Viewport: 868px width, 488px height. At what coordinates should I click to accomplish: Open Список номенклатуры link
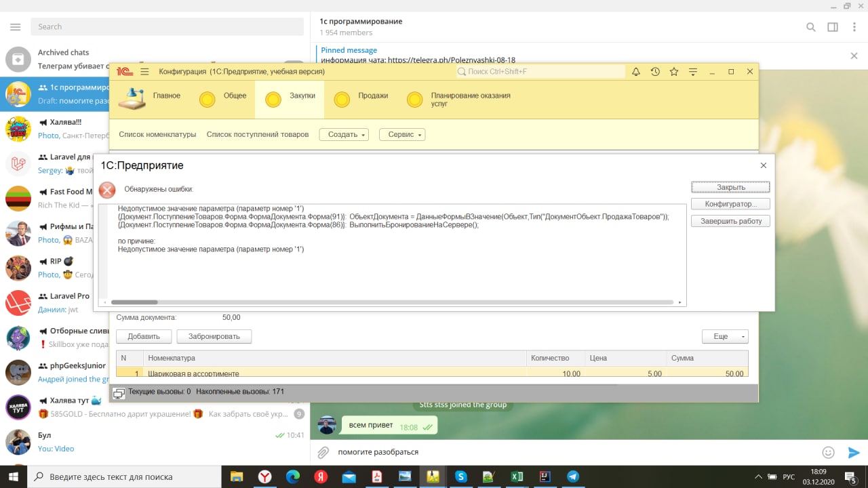(157, 134)
